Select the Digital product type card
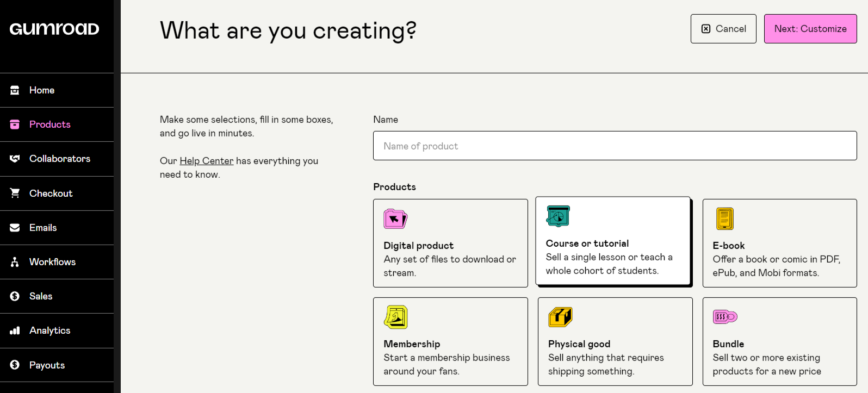Viewport: 868px width, 393px height. pyautogui.click(x=450, y=243)
